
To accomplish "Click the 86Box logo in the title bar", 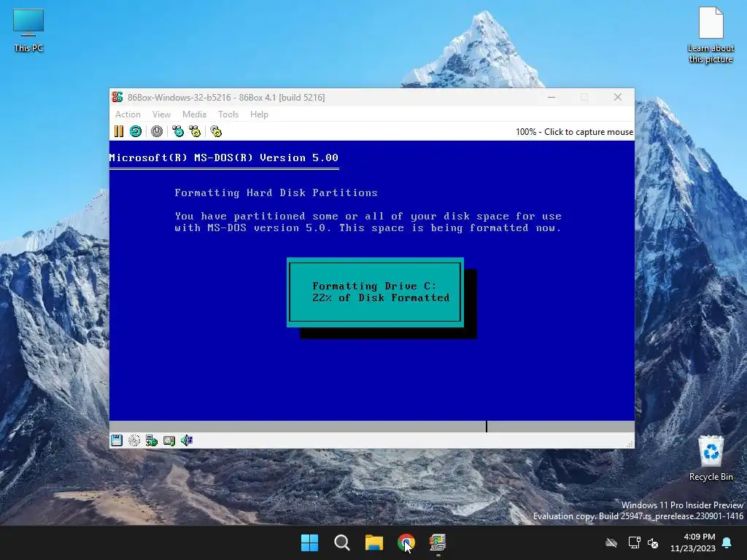I will [x=117, y=97].
